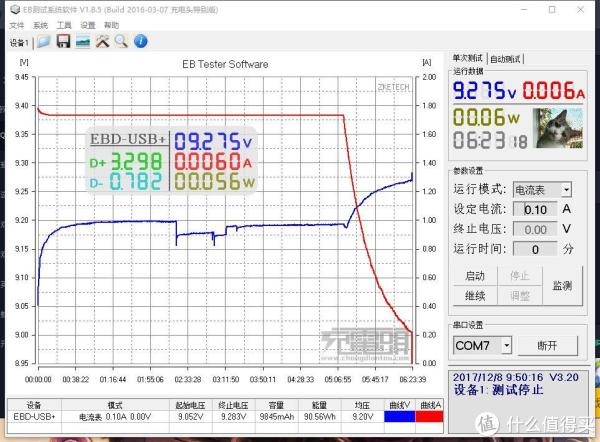Maximize the EB tester window
Image resolution: width=600 pixels, height=442 pixels.
pyautogui.click(x=552, y=10)
